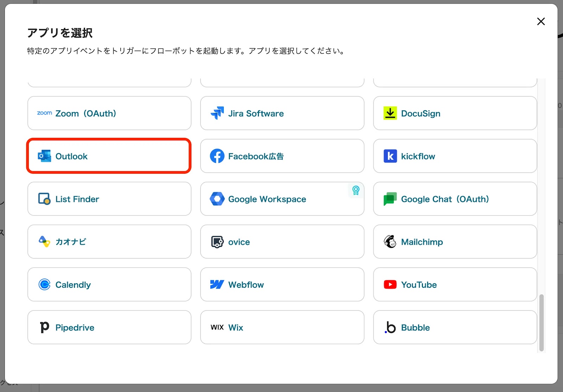This screenshot has width=563, height=392.
Task: Select the Mailchimp monkey icon
Action: click(x=390, y=242)
